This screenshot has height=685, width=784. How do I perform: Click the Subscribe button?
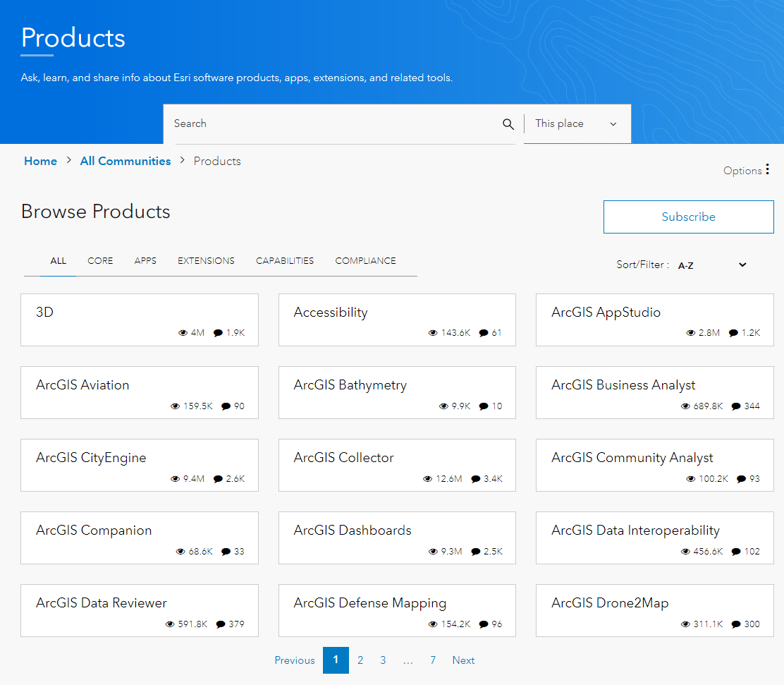tap(689, 217)
